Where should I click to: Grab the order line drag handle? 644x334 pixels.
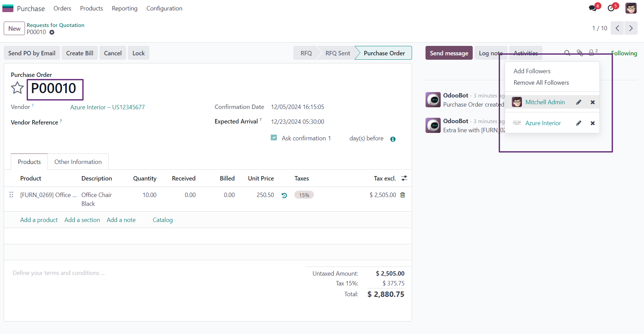(11, 195)
